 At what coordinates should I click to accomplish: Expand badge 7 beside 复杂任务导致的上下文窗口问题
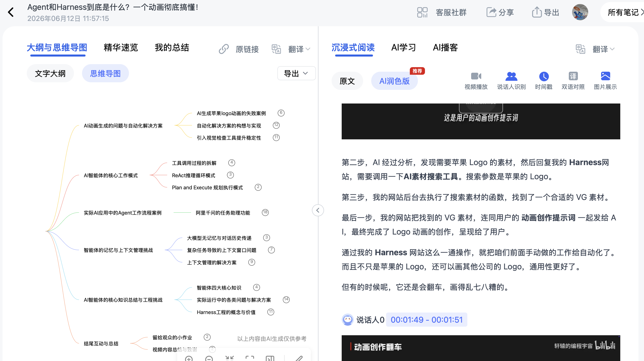pos(271,250)
